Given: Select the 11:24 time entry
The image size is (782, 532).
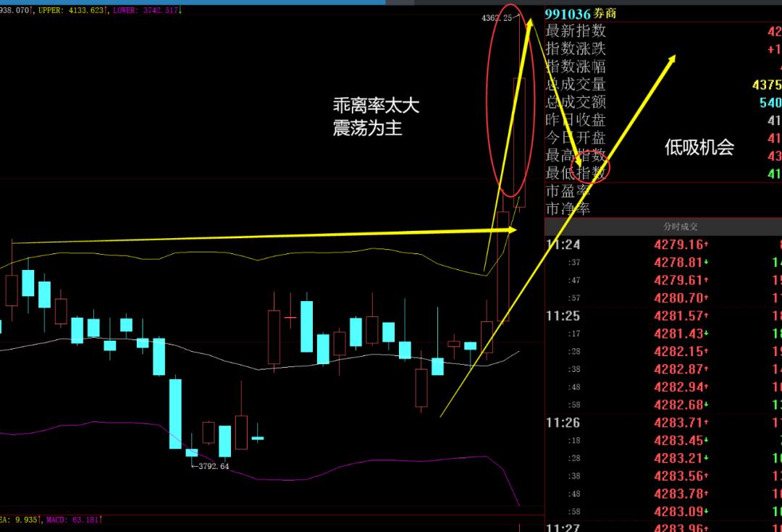Looking at the screenshot, I should (x=563, y=245).
